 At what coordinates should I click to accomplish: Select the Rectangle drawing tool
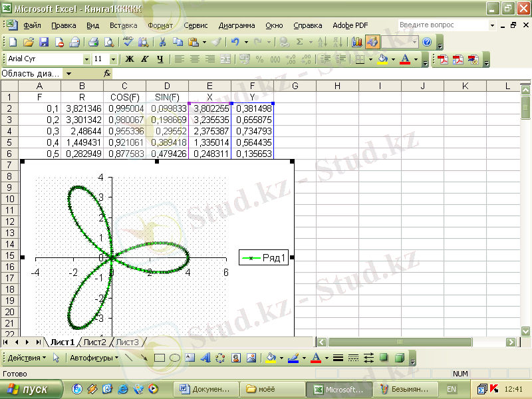point(160,358)
